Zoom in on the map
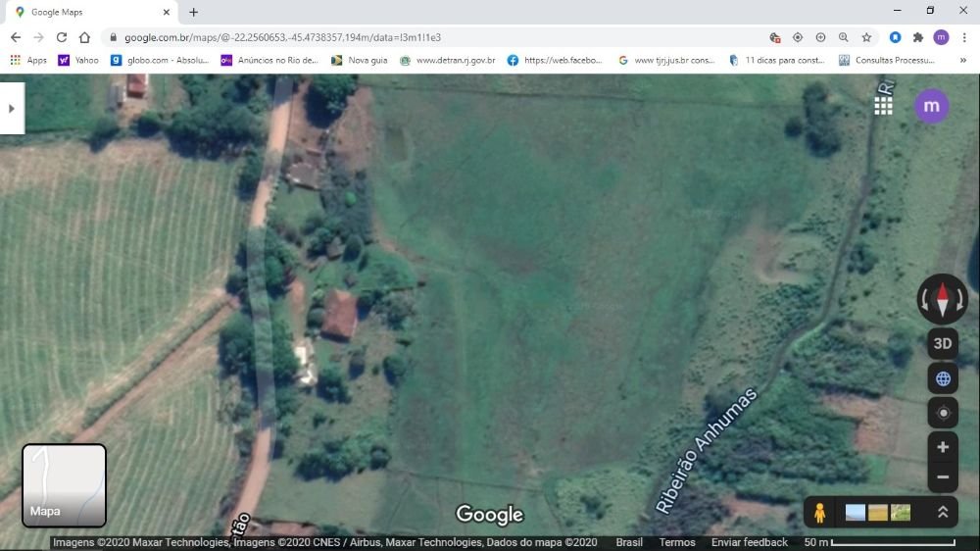Image resolution: width=980 pixels, height=551 pixels. coord(943,447)
